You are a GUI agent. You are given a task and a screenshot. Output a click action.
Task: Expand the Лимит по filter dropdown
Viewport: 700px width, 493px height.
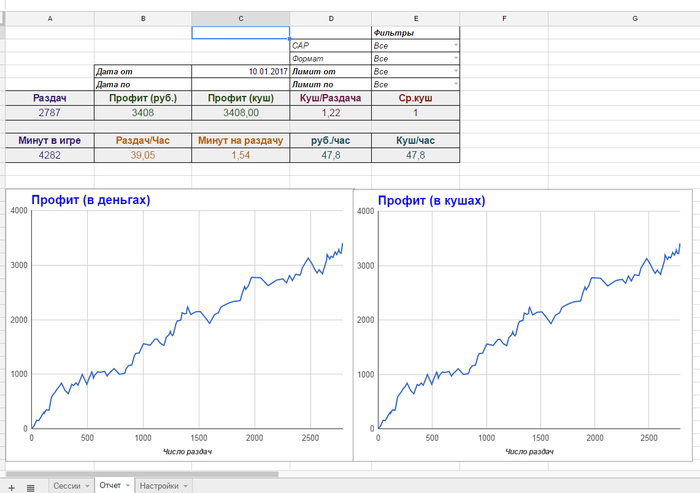455,84
